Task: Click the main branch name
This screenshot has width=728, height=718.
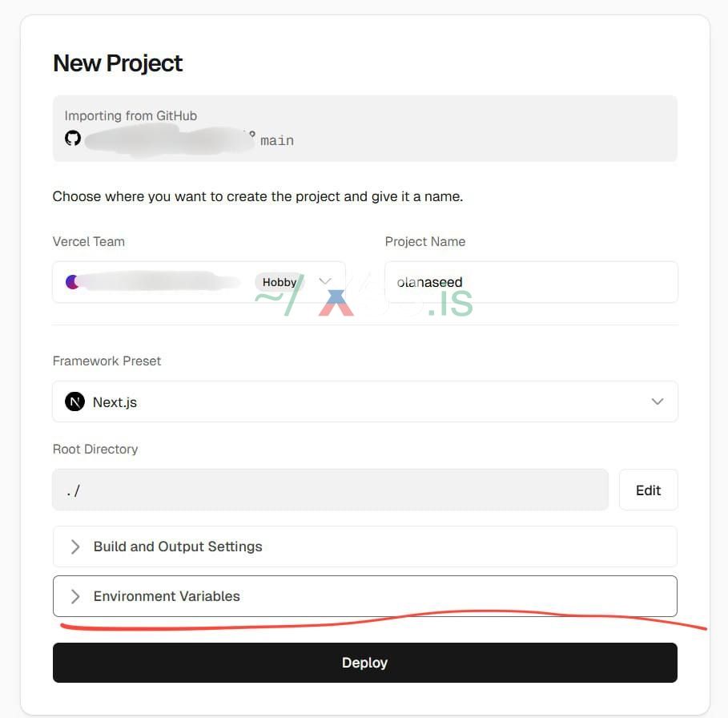Action: 277,140
